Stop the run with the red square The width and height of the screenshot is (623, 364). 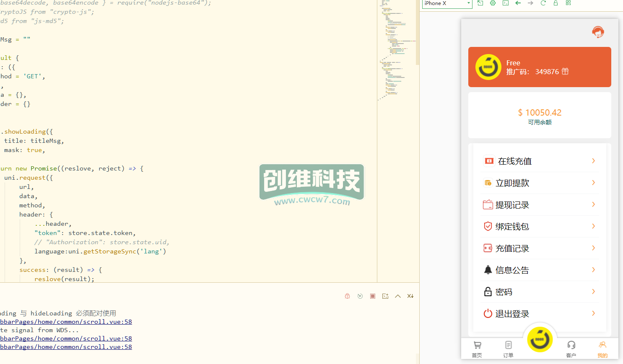click(373, 296)
